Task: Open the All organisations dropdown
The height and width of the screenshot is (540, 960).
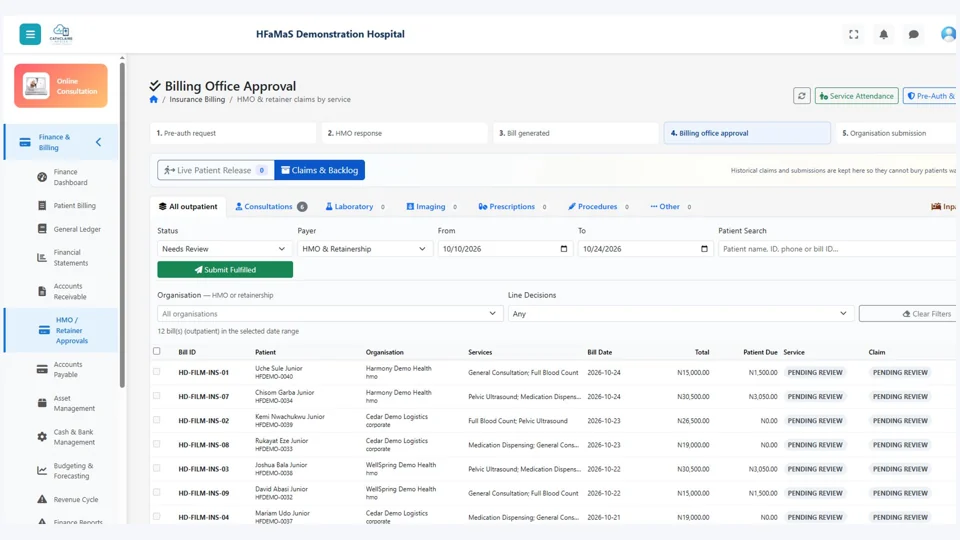Action: (x=330, y=313)
